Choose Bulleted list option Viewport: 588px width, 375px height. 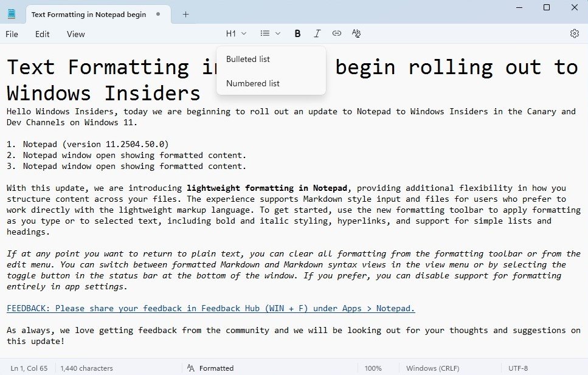(x=271, y=59)
